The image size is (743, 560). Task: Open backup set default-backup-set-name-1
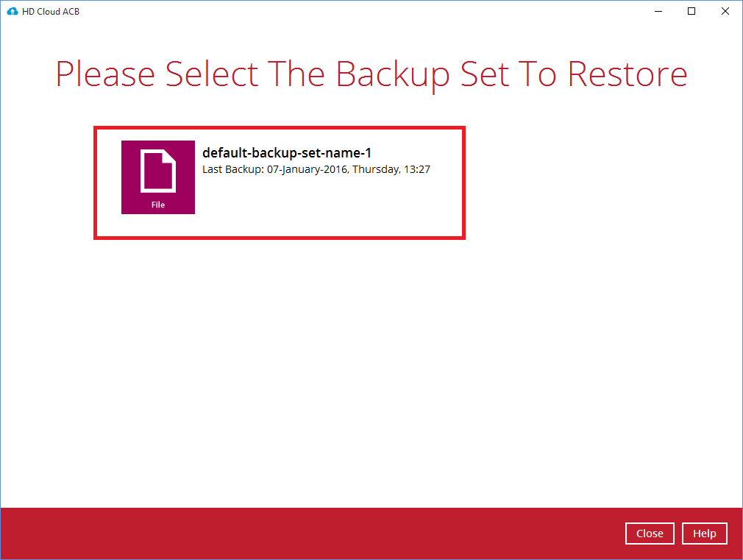(x=287, y=152)
